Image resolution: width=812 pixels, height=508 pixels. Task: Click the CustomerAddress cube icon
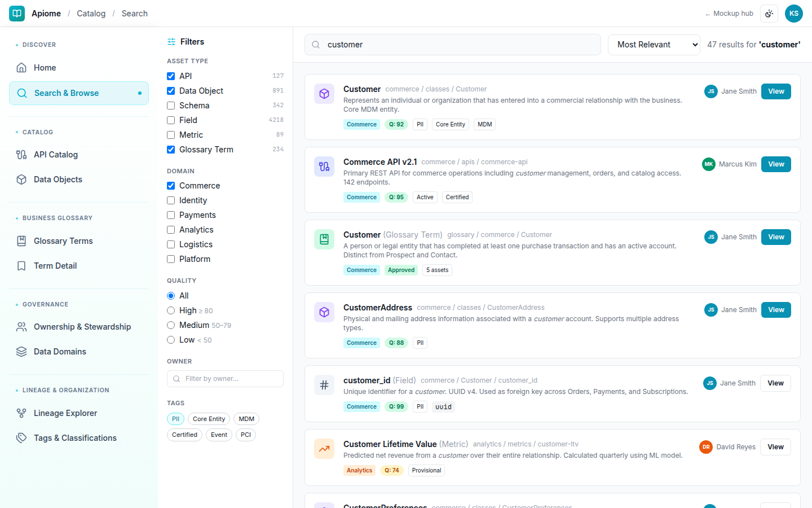[324, 312]
